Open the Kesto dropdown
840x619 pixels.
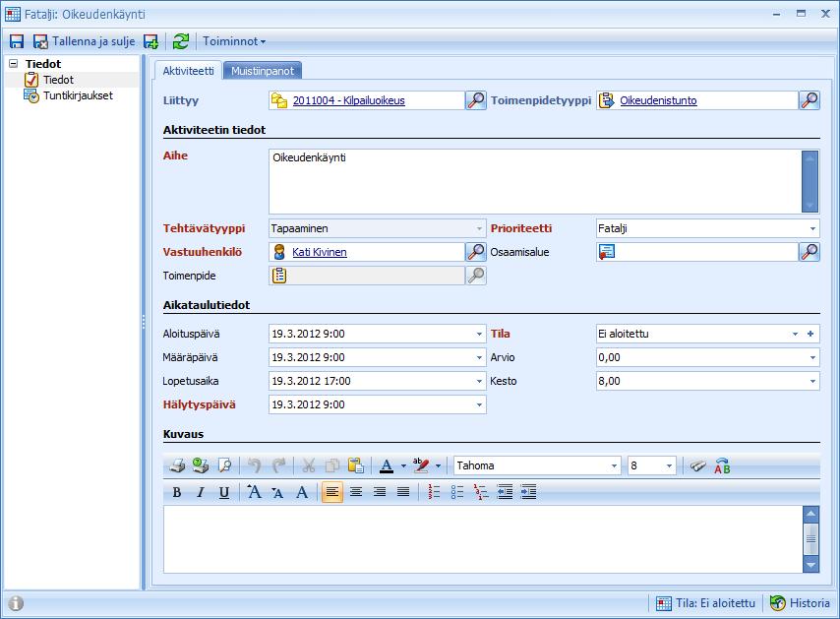(812, 381)
